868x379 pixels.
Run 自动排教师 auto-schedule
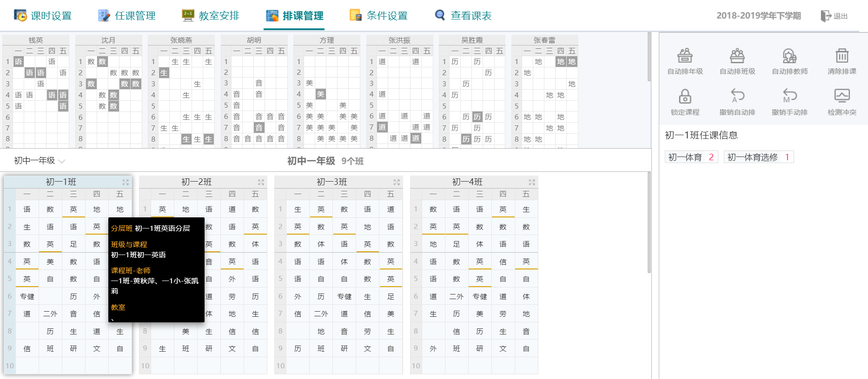pos(789,61)
